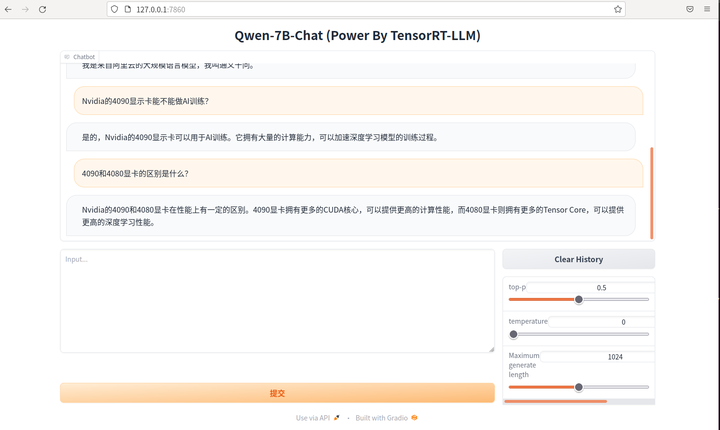This screenshot has height=430, width=720.
Task: Bookmark this page with the star icon
Action: tap(618, 9)
